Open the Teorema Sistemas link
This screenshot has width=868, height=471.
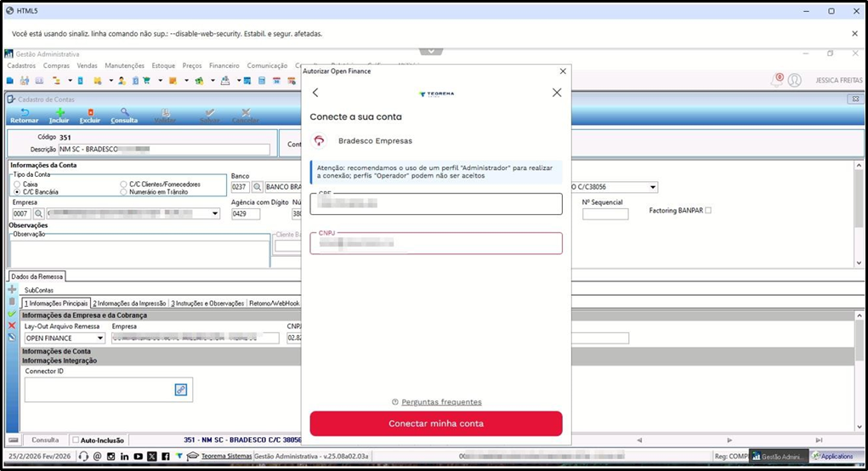tap(226, 457)
